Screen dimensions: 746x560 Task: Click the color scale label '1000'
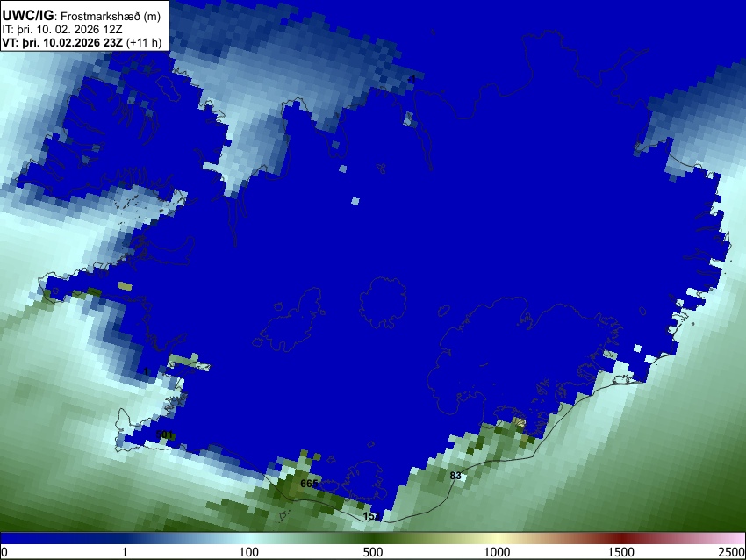(x=497, y=552)
